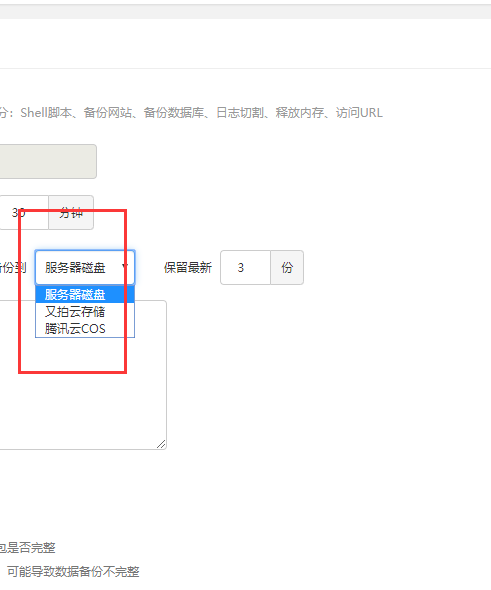Click the 保留最新 label
Viewport: 491px width, 590px height.
coord(188,268)
